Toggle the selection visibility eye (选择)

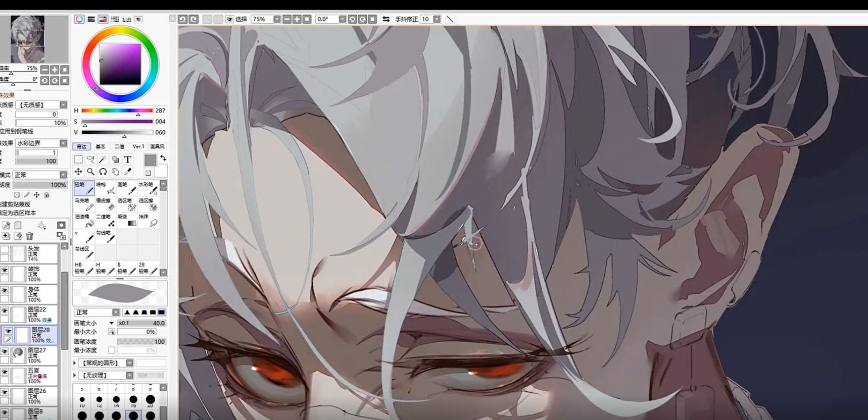230,19
